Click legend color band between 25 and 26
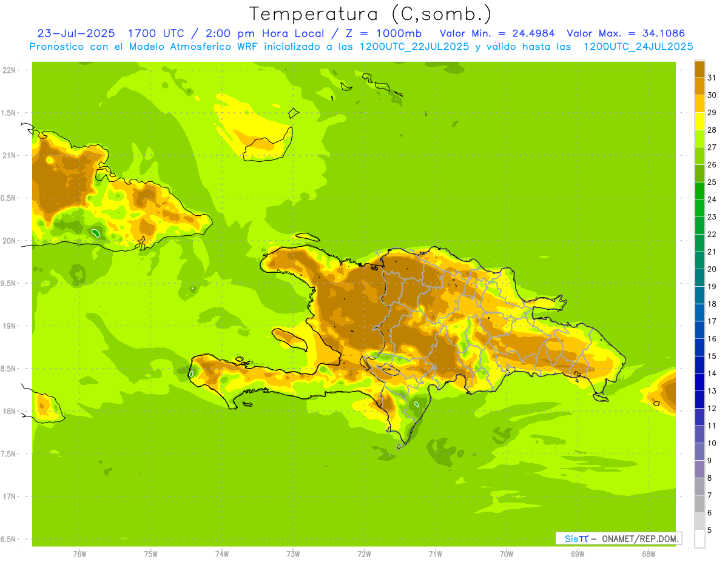728x562 pixels. (699, 173)
